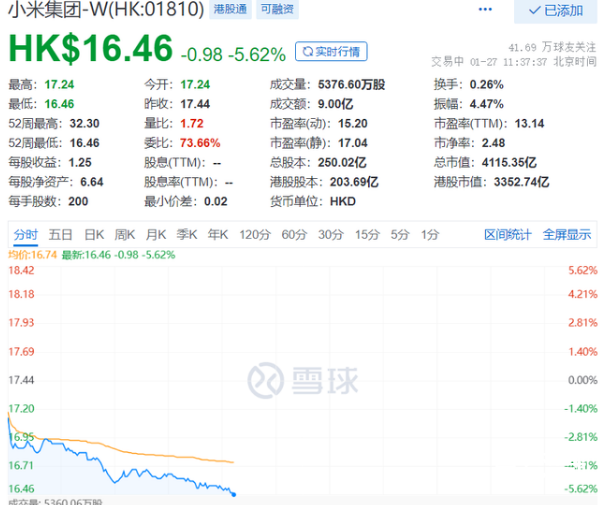Show the 年K chart tab
This screenshot has width=610, height=505.
click(x=218, y=235)
